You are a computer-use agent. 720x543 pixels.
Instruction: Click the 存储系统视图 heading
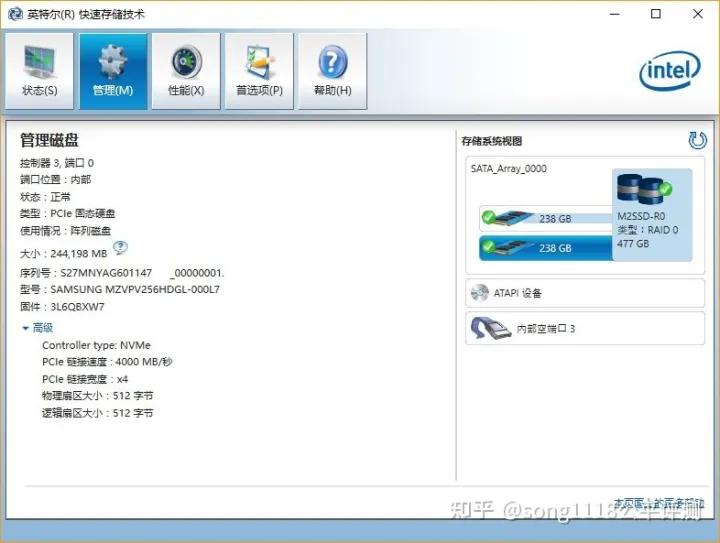(x=492, y=141)
